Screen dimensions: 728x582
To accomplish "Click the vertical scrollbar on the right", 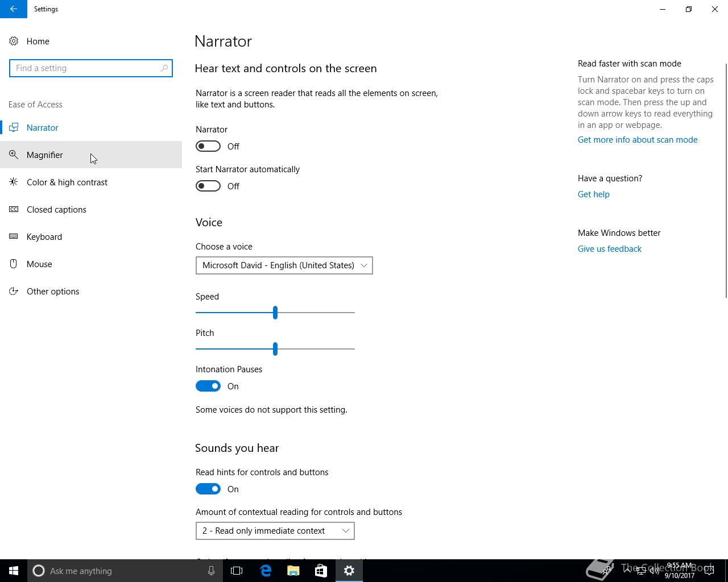I will click(x=726, y=180).
